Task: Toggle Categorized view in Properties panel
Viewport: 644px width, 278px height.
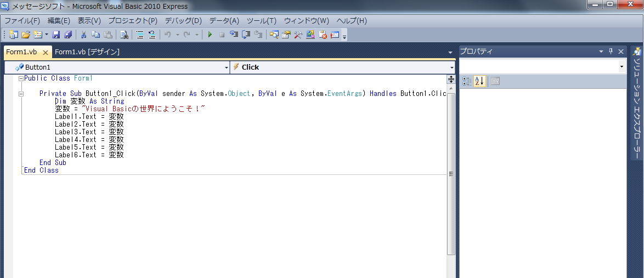Action: pyautogui.click(x=467, y=81)
